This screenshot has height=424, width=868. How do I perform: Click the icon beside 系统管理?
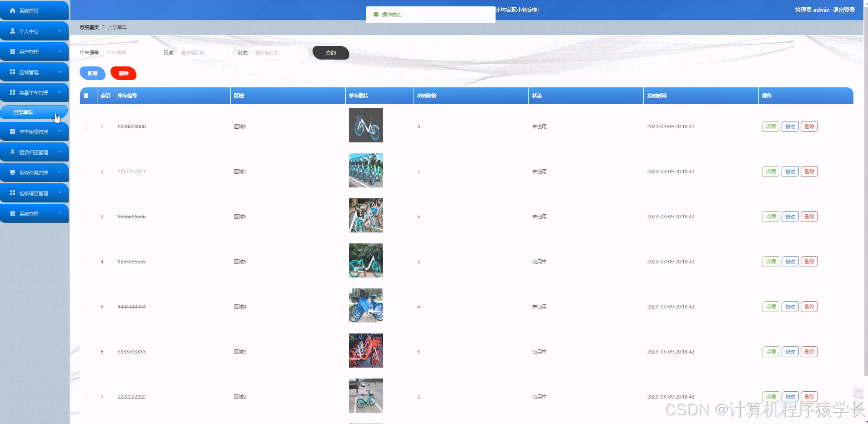(x=13, y=213)
